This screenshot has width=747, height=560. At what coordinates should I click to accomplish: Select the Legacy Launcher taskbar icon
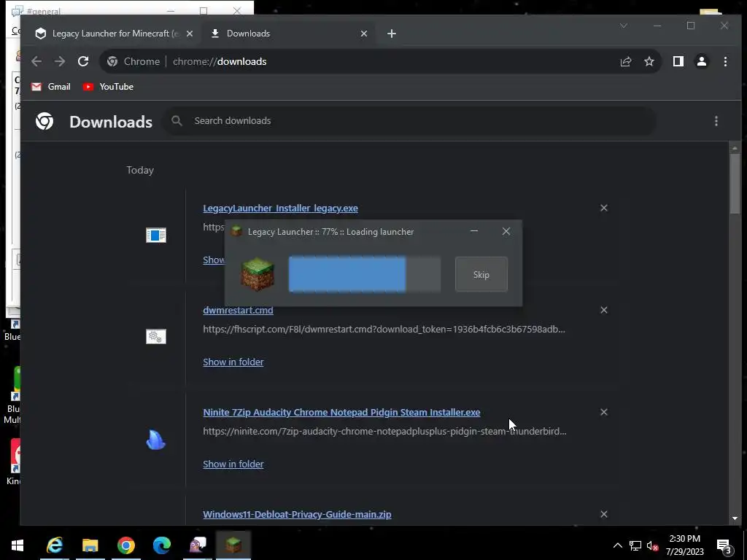(233, 545)
